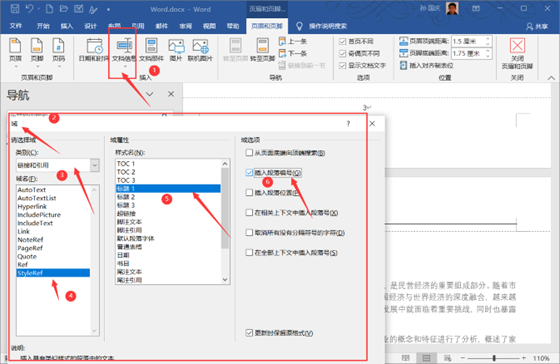560x364 pixels.
Task: Open the 页脚 footer gallery button
Action: pos(37,52)
